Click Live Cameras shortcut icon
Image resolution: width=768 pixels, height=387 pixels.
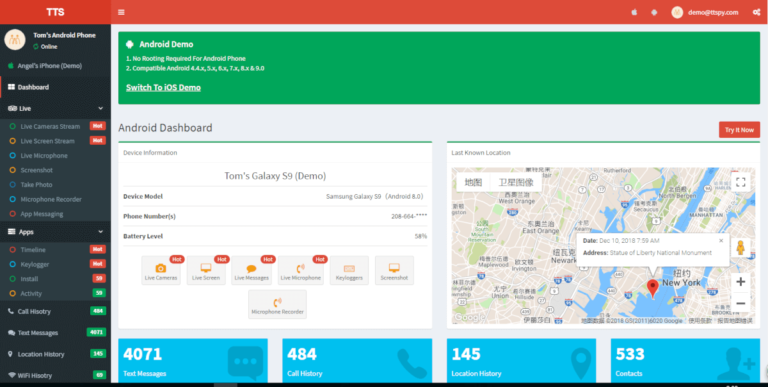[161, 270]
